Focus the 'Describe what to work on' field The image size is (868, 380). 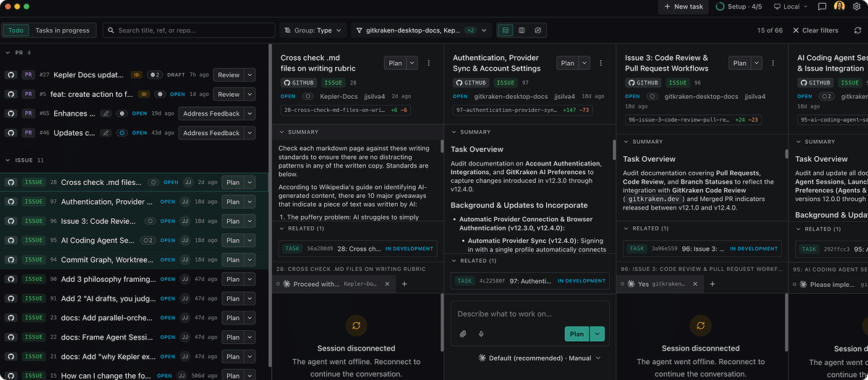529,314
